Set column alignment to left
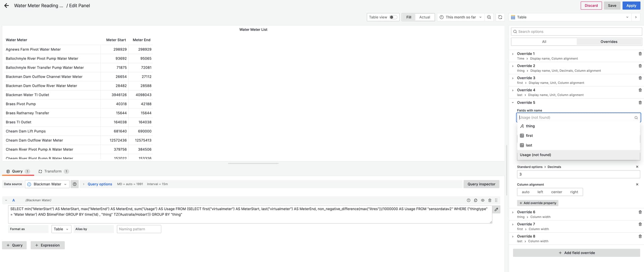 [540, 192]
